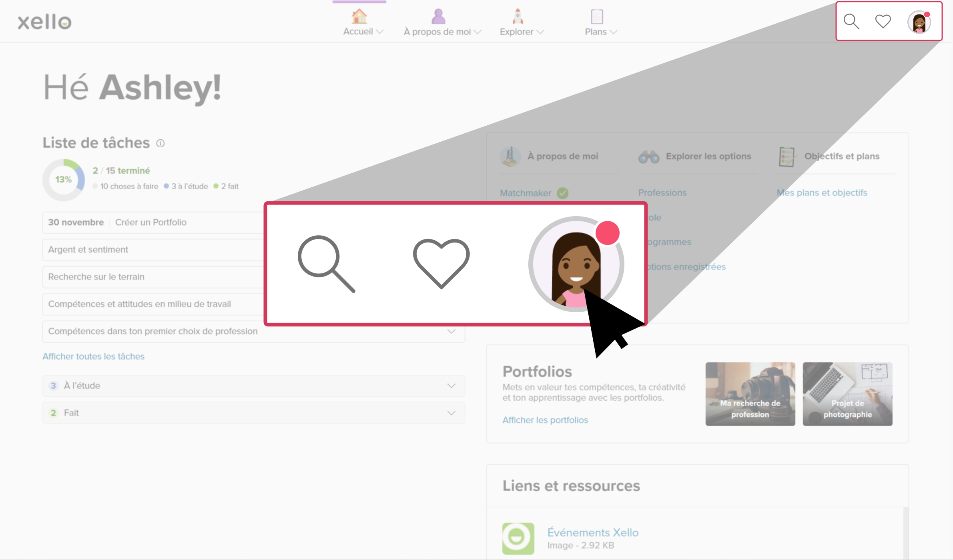Click the 3 count badge beside À l'étude

coord(53,386)
